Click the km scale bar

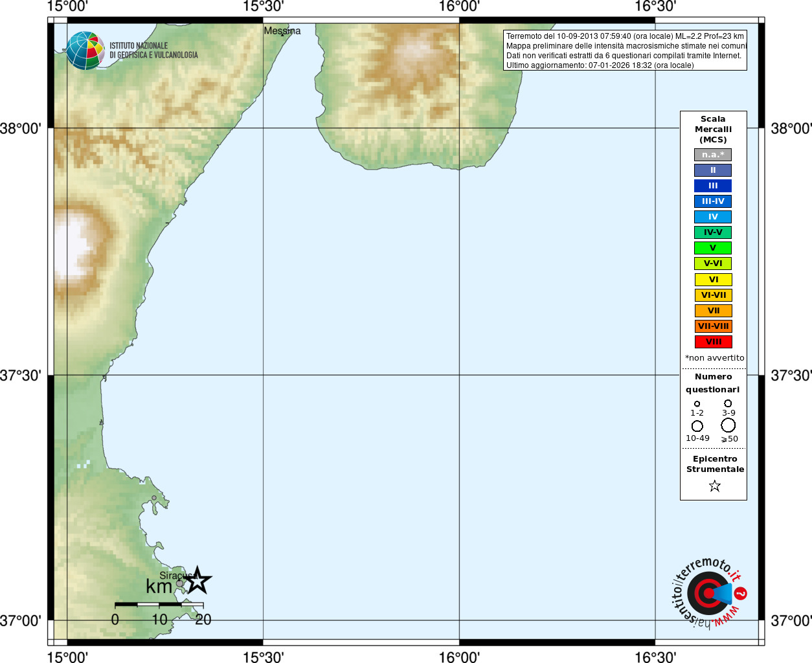(159, 605)
